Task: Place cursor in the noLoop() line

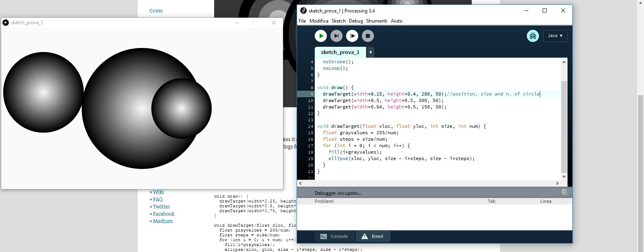Action: [335, 68]
